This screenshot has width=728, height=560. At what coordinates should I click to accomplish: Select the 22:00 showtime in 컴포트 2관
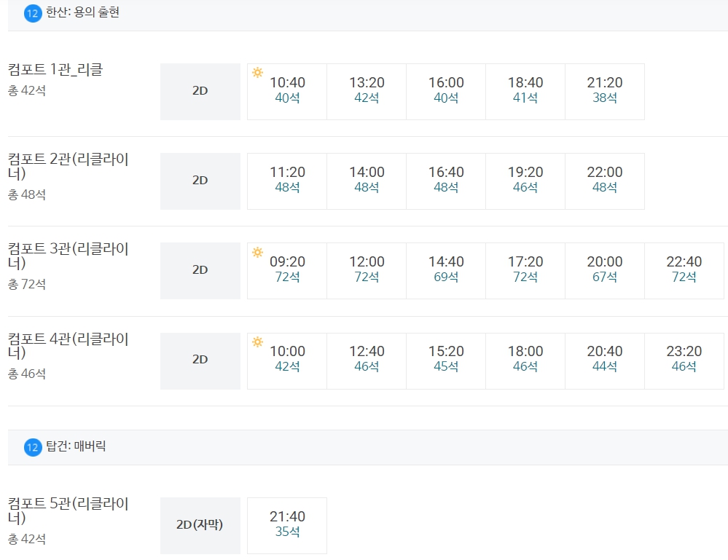click(x=605, y=181)
